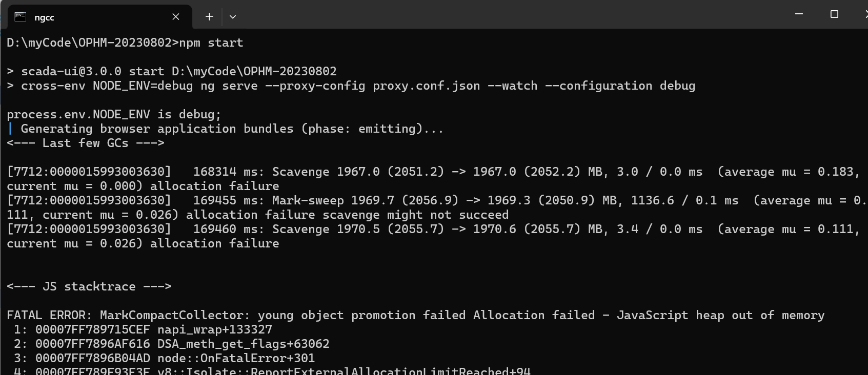Select the ngcc tab title
The width and height of the screenshot is (868, 375).
tap(44, 17)
